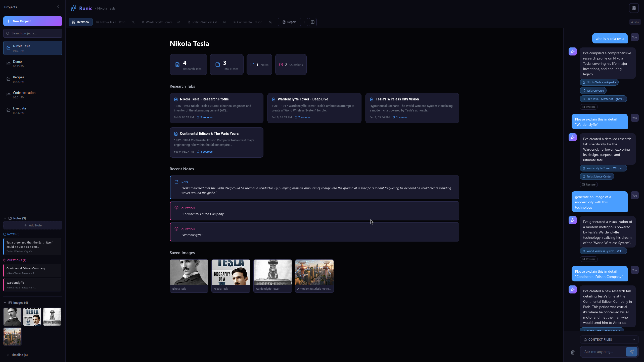The image size is (644, 362).
Task: Toggle visibility of Wardenclyffe Tower tab
Action: 179,22
